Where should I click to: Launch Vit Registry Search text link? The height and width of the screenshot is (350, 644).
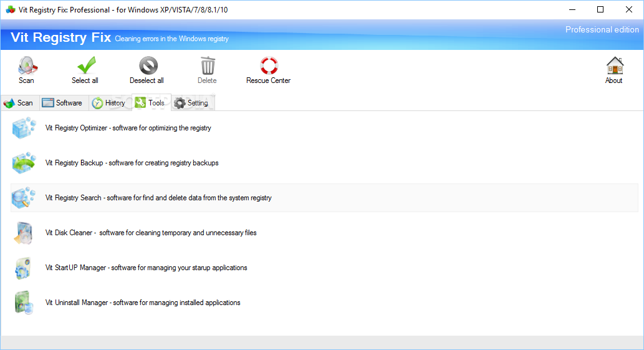[x=158, y=198]
